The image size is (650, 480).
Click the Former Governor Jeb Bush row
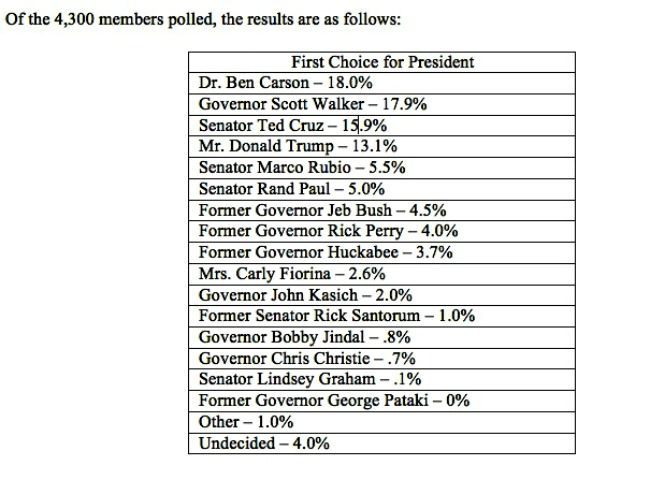382,211
